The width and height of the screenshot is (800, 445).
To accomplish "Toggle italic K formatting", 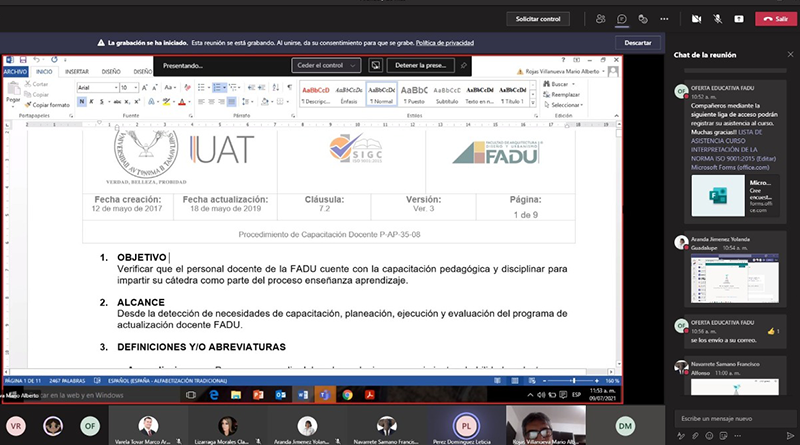I will tap(91, 102).
